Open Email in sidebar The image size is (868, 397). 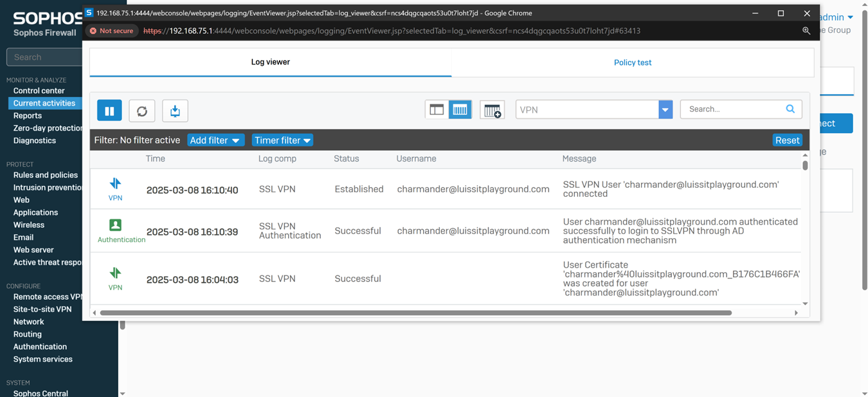23,237
